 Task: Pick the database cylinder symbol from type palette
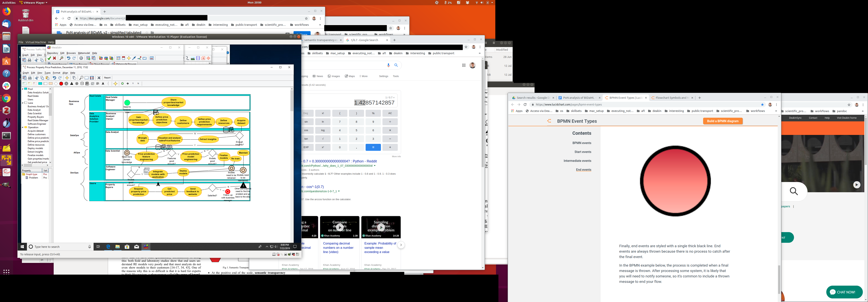coord(82,83)
